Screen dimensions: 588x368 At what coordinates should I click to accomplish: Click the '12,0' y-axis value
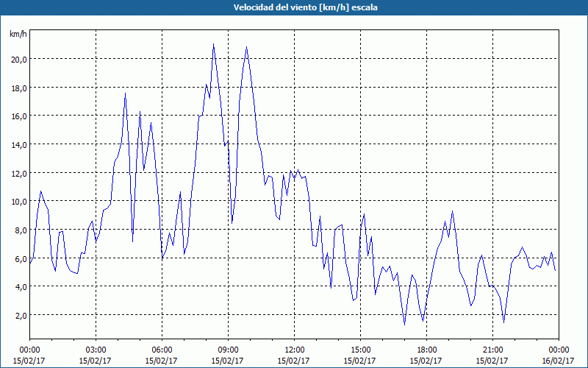pyautogui.click(x=19, y=174)
